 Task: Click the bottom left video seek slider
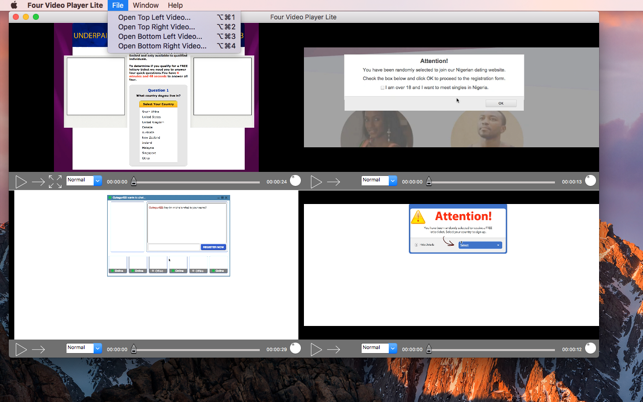[x=196, y=349]
